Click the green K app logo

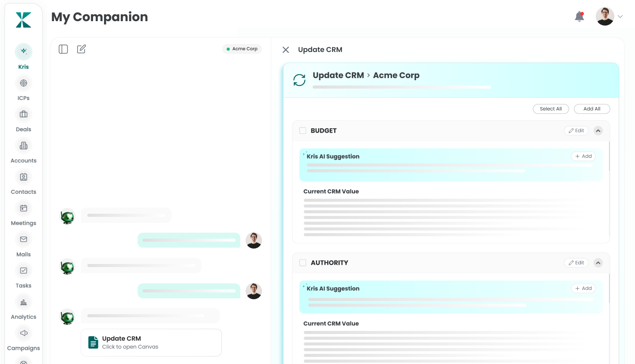point(23,20)
